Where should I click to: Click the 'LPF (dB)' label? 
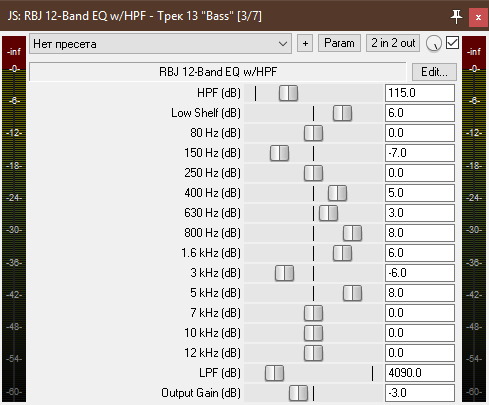220,373
